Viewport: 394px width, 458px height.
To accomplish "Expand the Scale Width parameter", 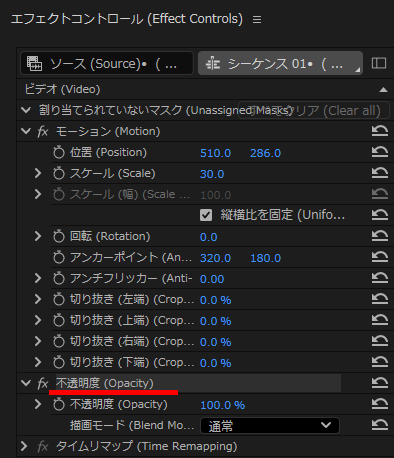I will 38,194.
